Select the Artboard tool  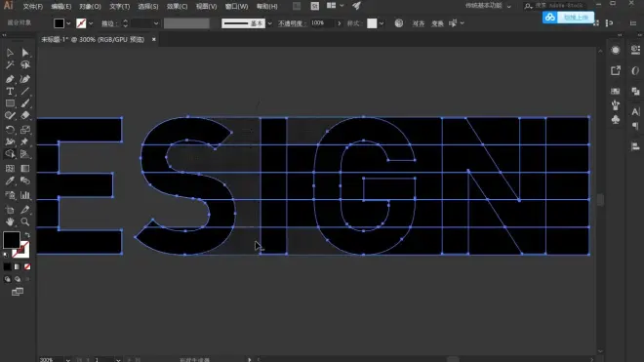pyautogui.click(x=10, y=210)
